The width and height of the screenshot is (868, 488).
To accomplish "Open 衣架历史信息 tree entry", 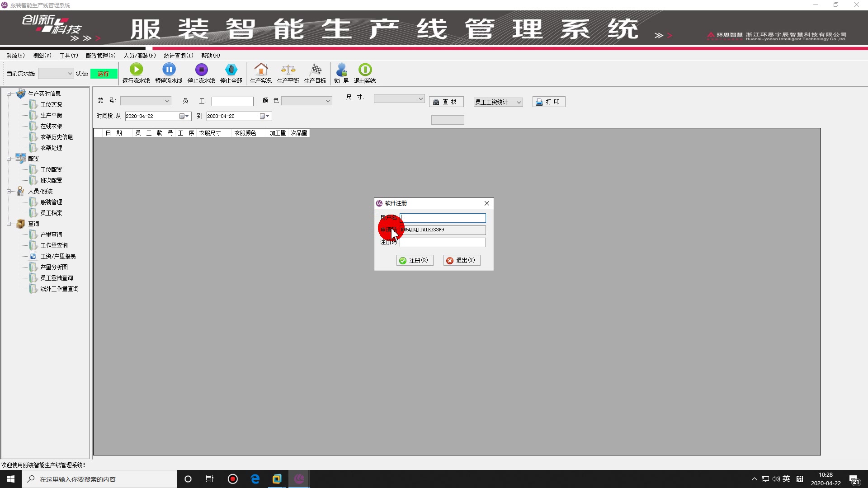I will pos(57,137).
